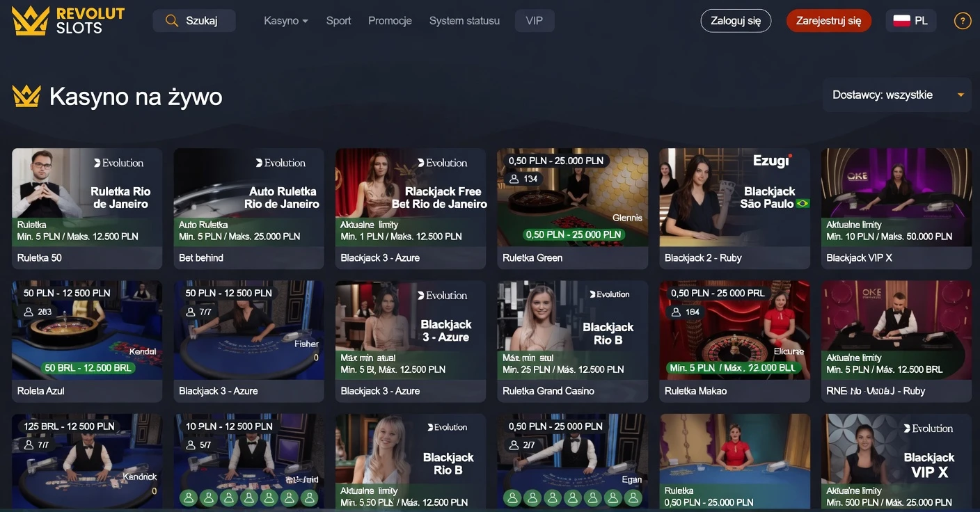Open the Dostawcy: wszystkie provider dropdown
This screenshot has width=980, height=512.
(x=897, y=95)
